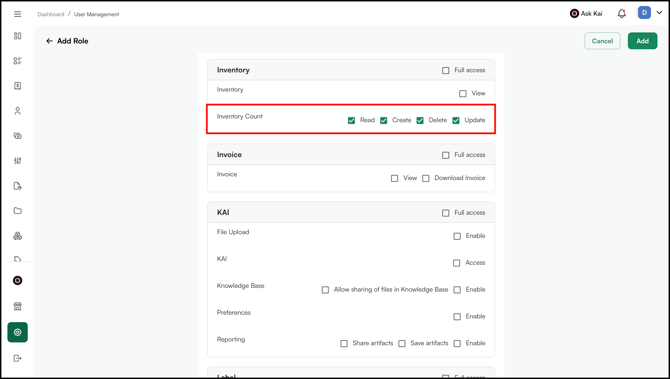Open the document settings icon in sidebar
670x379 pixels.
[x=18, y=186]
